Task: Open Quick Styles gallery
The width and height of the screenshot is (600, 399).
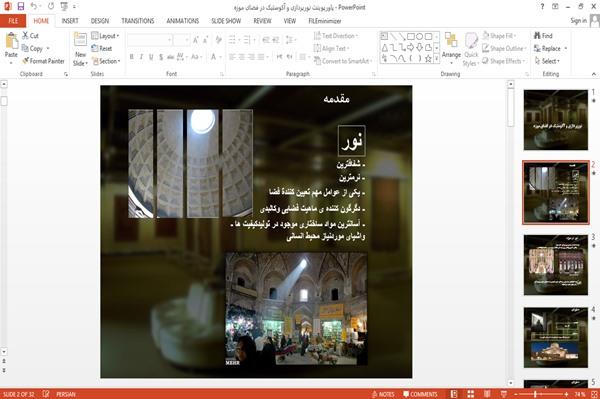Action: tap(471, 49)
